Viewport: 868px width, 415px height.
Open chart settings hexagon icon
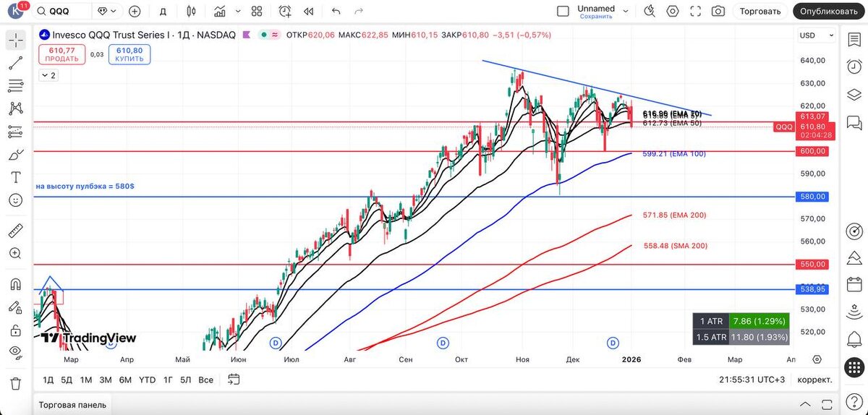(673, 11)
